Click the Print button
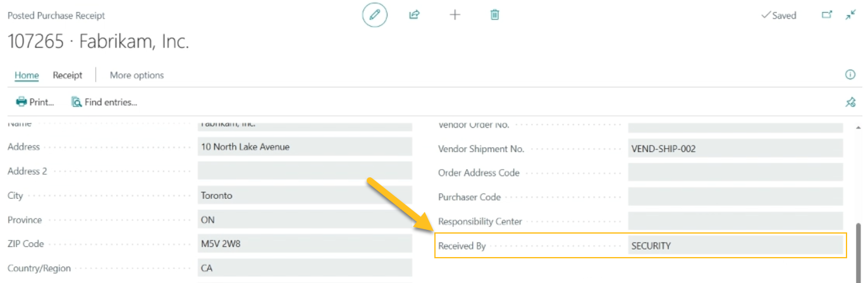 coord(35,102)
